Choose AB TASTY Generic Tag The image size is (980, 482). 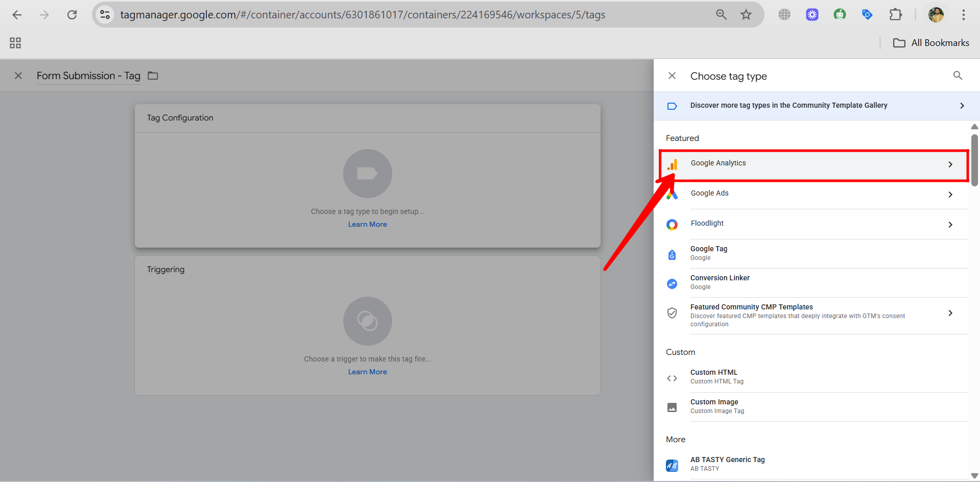click(817, 464)
